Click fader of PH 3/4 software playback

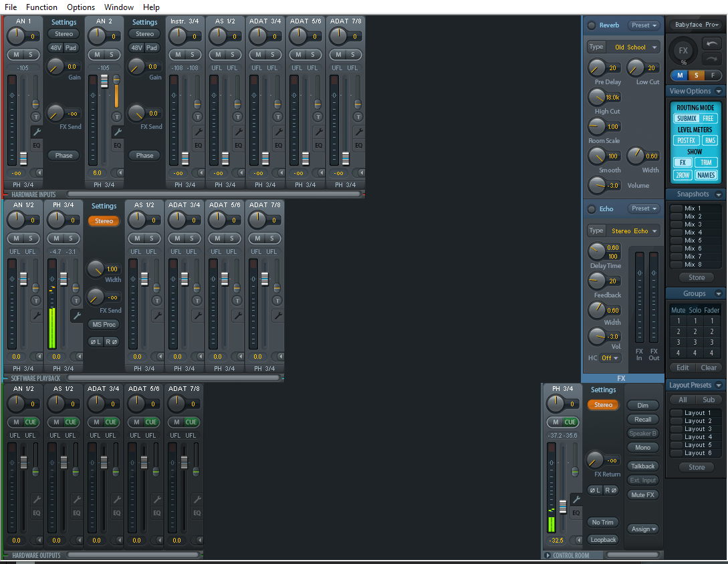(x=64, y=279)
